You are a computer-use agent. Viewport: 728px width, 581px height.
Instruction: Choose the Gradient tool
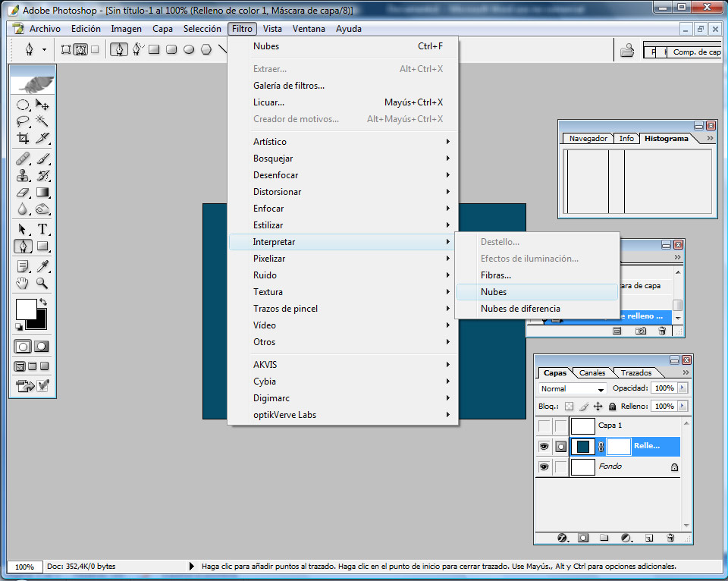coord(42,192)
